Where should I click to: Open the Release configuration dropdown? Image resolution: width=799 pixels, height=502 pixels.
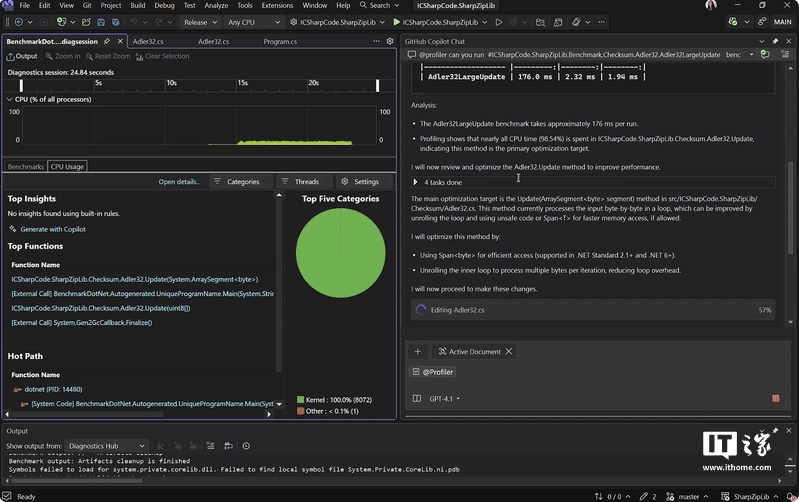pos(201,22)
